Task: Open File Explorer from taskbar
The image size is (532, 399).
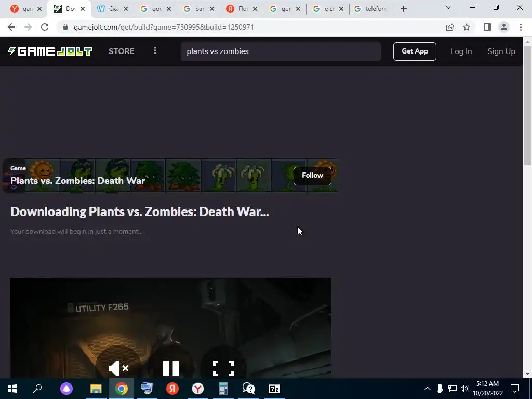Action: (x=96, y=389)
